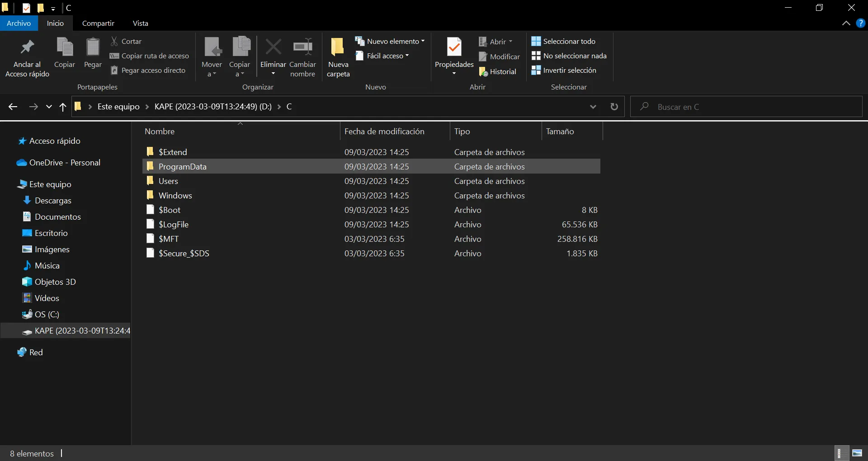
Task: Switch to the Vista ribbon tab
Action: click(x=141, y=23)
